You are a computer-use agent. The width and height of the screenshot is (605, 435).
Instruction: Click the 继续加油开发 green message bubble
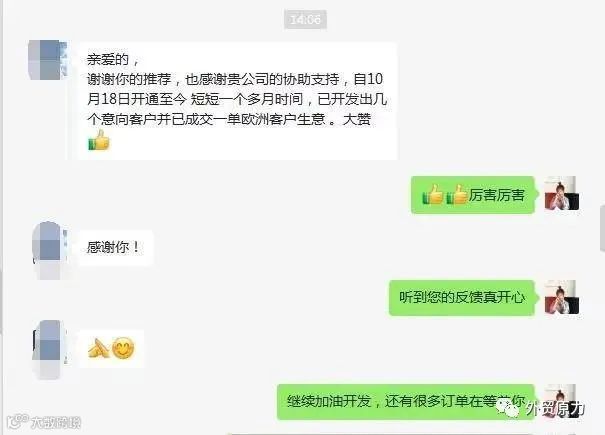[406, 402]
